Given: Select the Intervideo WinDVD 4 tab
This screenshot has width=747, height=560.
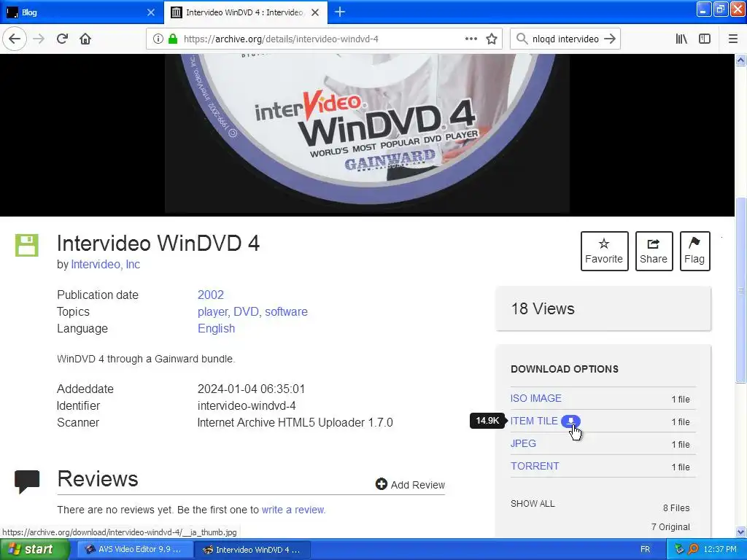Looking at the screenshot, I should [246, 12].
